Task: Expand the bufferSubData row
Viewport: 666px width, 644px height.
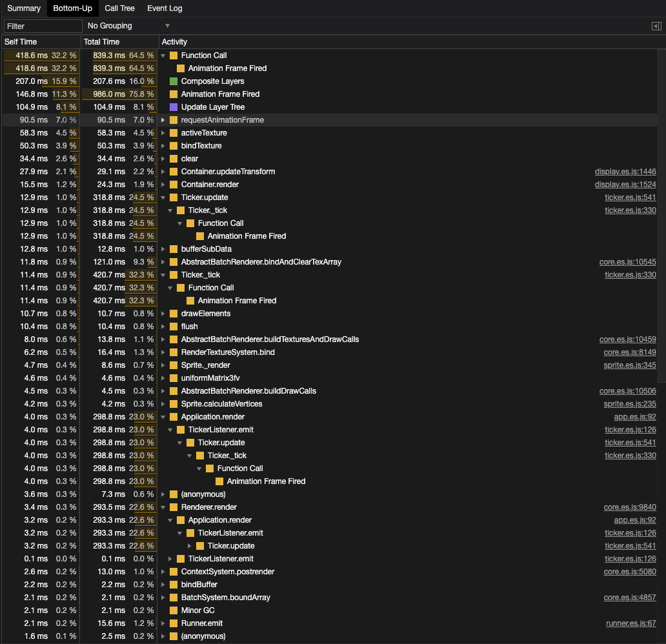Action: [x=163, y=249]
